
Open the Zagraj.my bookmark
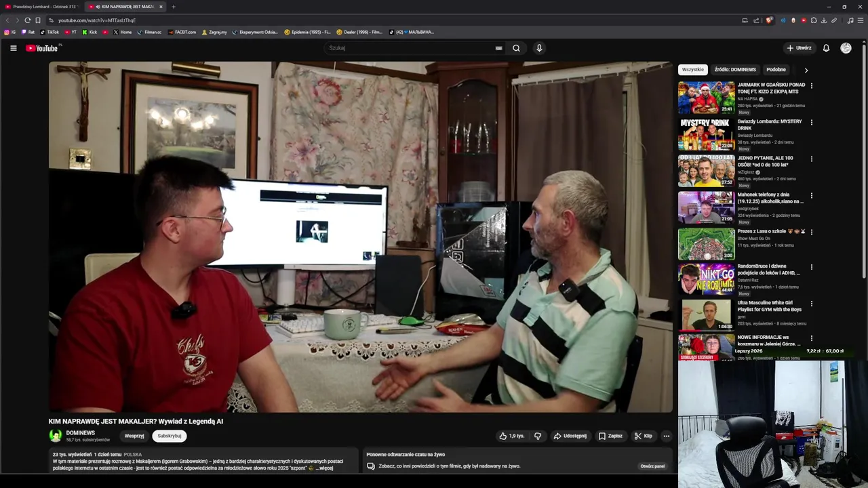pos(214,32)
